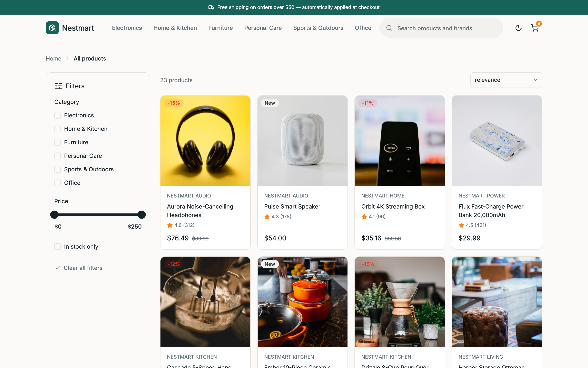
Task: Open Office in the top navigation
Action: pos(363,28)
